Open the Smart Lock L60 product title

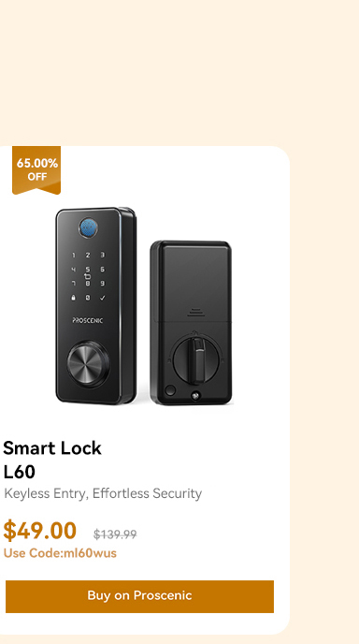coord(52,460)
